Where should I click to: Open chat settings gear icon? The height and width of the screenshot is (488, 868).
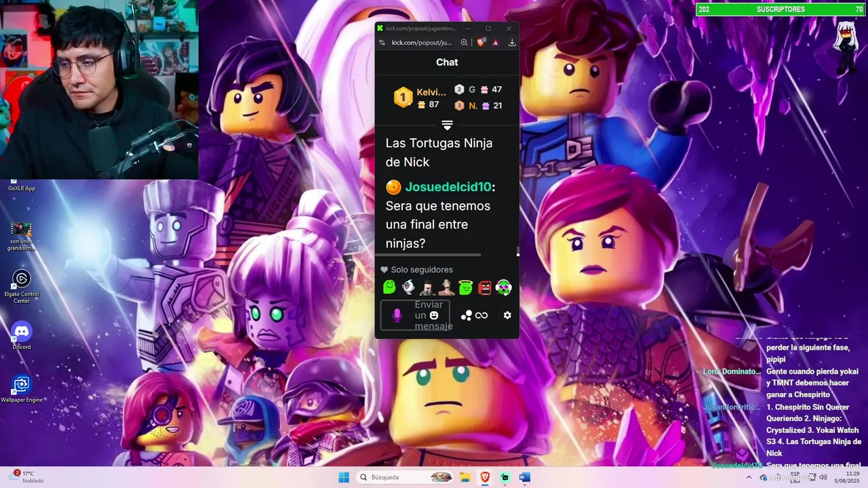[507, 315]
